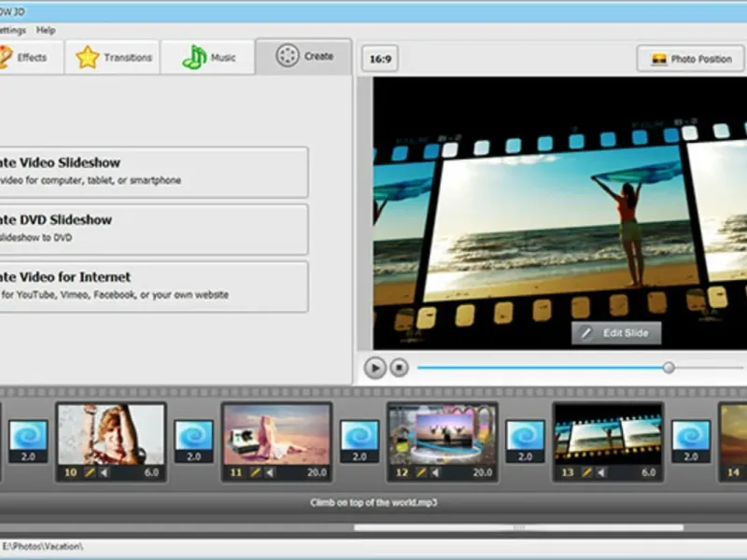The height and width of the screenshot is (560, 747).
Task: Click the preview playback progress slider handle
Action: coord(669,367)
